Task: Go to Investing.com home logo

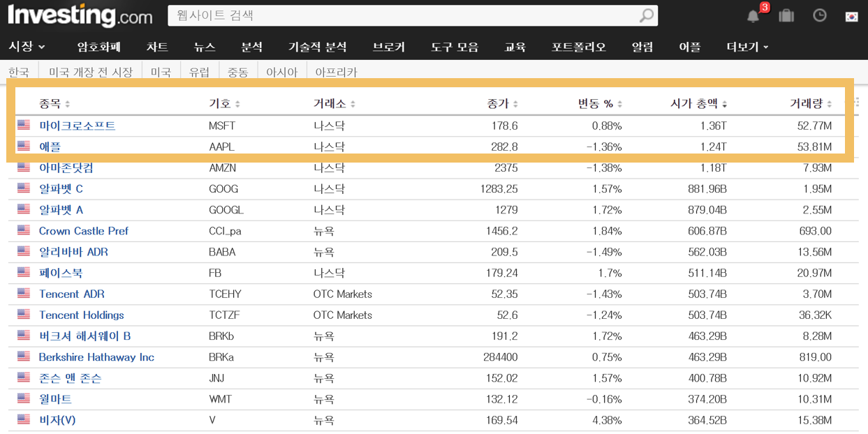Action: [x=80, y=15]
